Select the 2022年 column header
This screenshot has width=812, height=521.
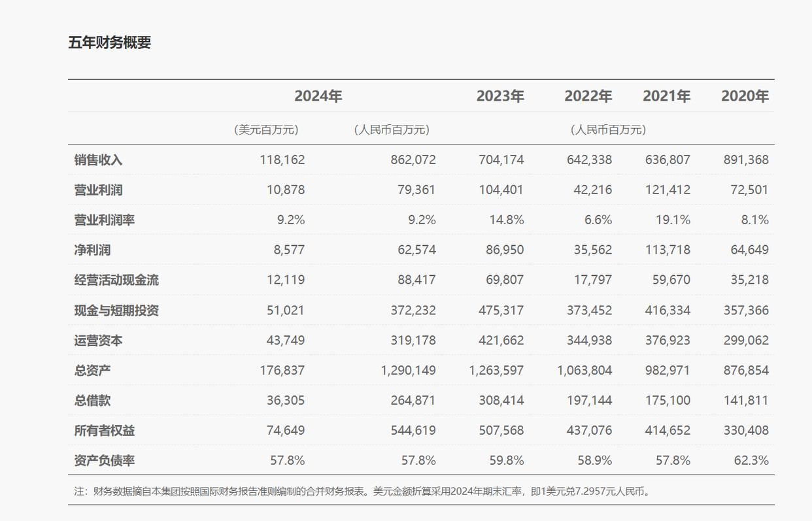pyautogui.click(x=588, y=96)
